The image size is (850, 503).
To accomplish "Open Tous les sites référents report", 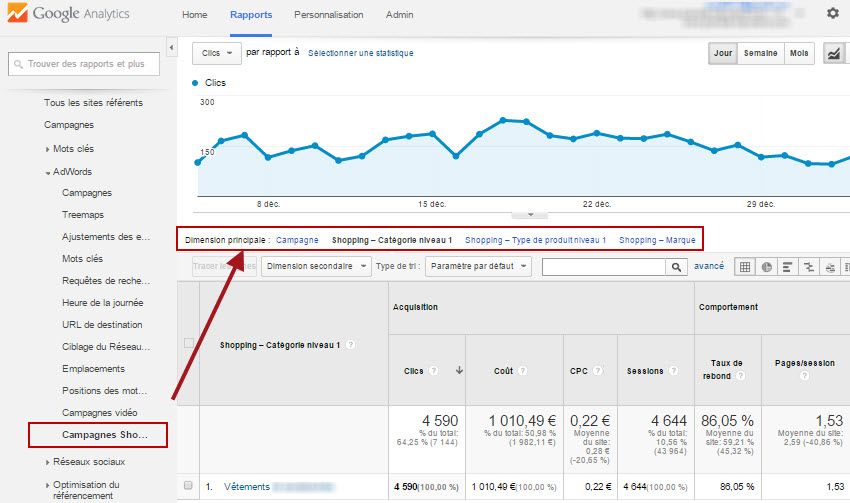I will pyautogui.click(x=93, y=102).
